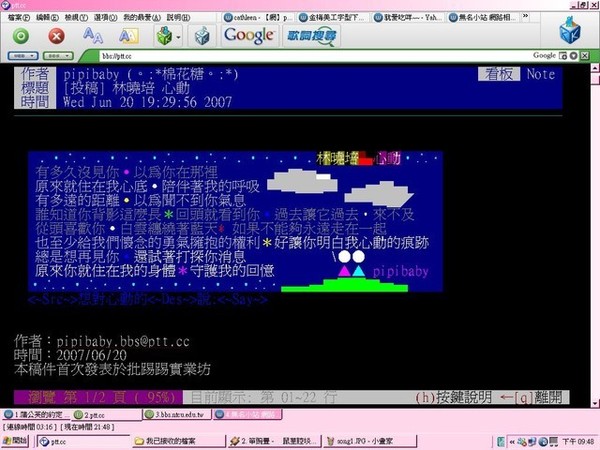Open the 檢視 (View) menu
Screen dimensions: 600x450
(76, 17)
